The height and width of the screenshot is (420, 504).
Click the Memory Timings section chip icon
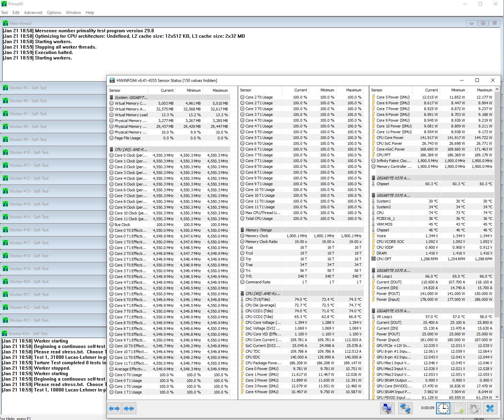[242, 230]
